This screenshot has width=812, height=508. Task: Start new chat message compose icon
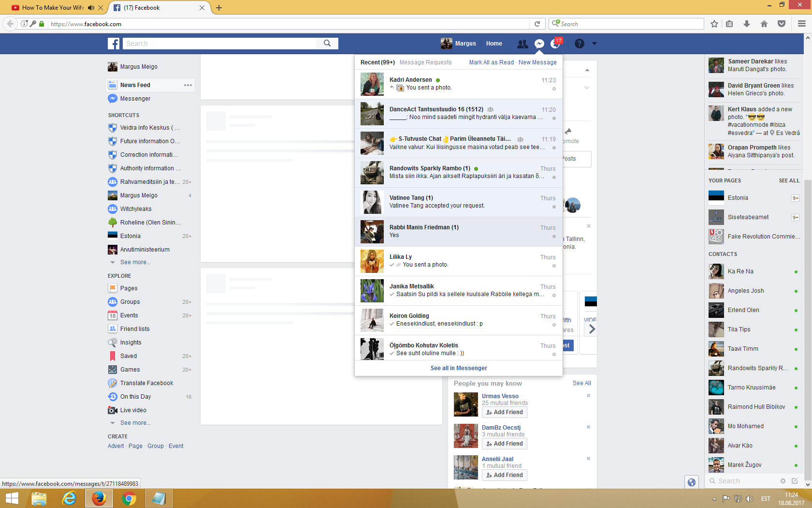click(x=795, y=481)
